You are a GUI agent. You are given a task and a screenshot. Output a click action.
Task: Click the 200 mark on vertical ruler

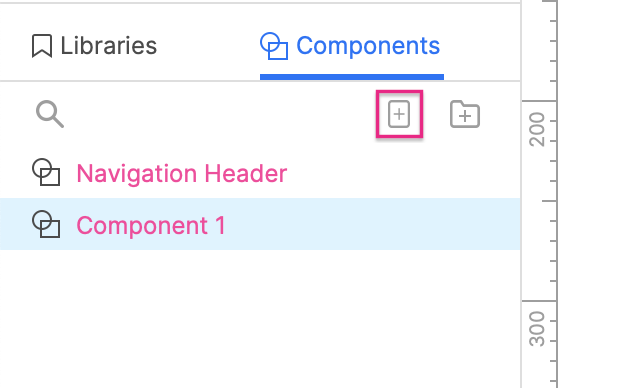(x=537, y=129)
